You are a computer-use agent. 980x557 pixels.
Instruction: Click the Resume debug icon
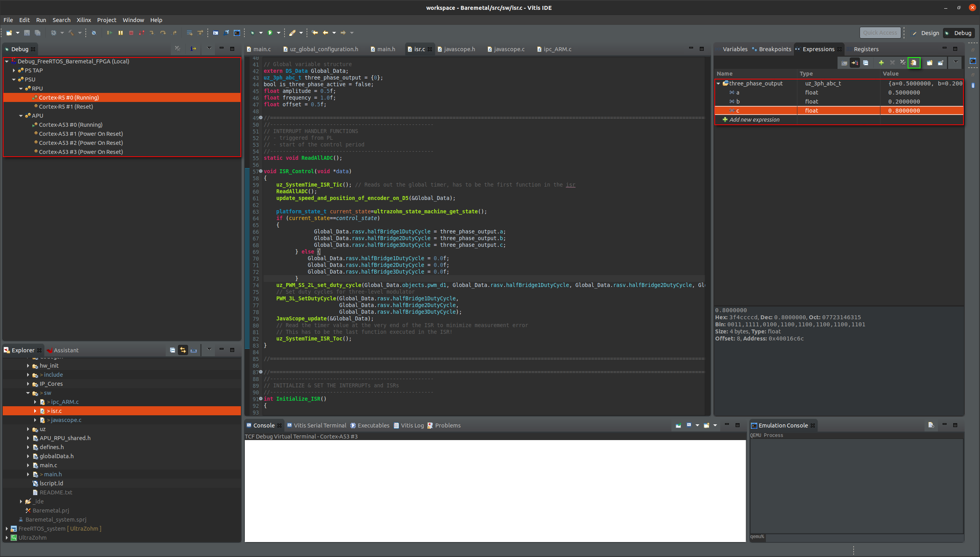[x=109, y=33]
